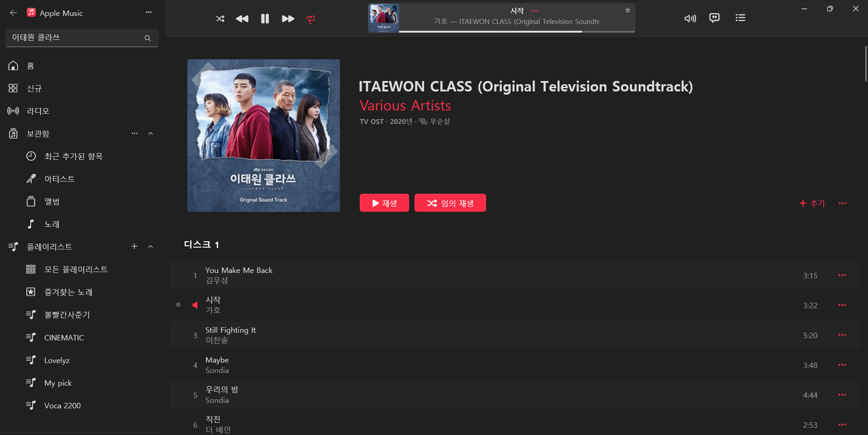Screen dimensions: 868x435
Task: Go to previous track
Action: [242, 19]
